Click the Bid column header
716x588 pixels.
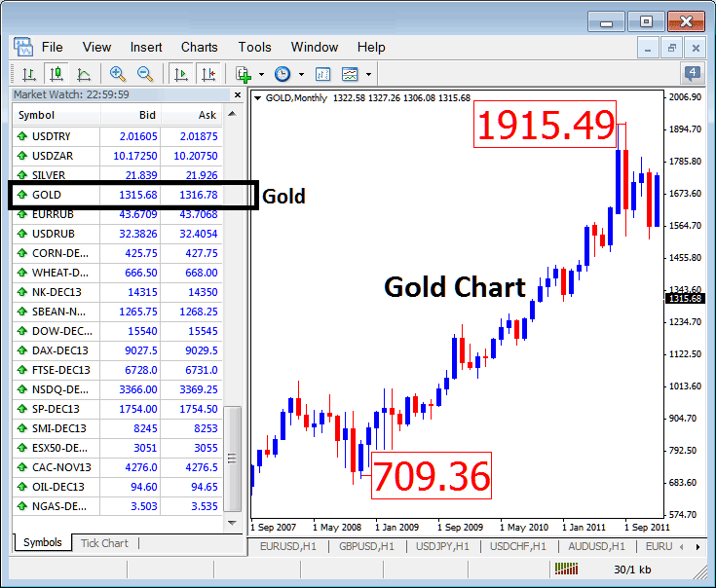point(131,115)
